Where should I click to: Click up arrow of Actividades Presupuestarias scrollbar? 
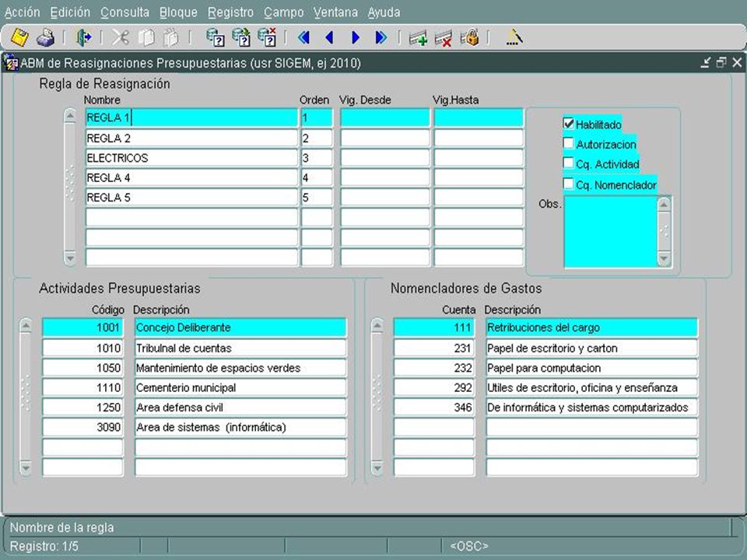pyautogui.click(x=26, y=326)
